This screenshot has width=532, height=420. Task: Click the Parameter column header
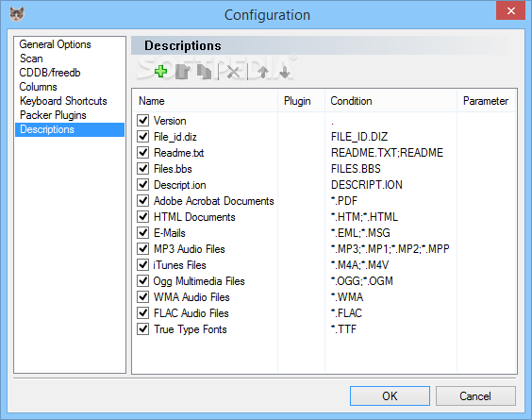point(486,101)
